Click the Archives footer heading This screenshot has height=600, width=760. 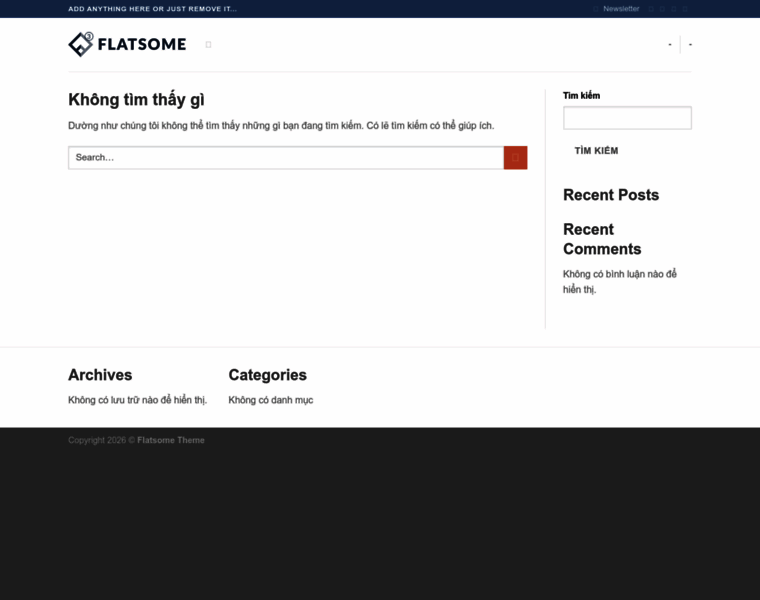click(100, 375)
